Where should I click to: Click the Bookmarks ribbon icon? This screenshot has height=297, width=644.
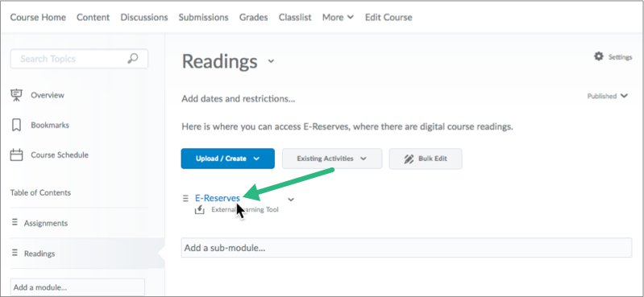click(x=16, y=125)
